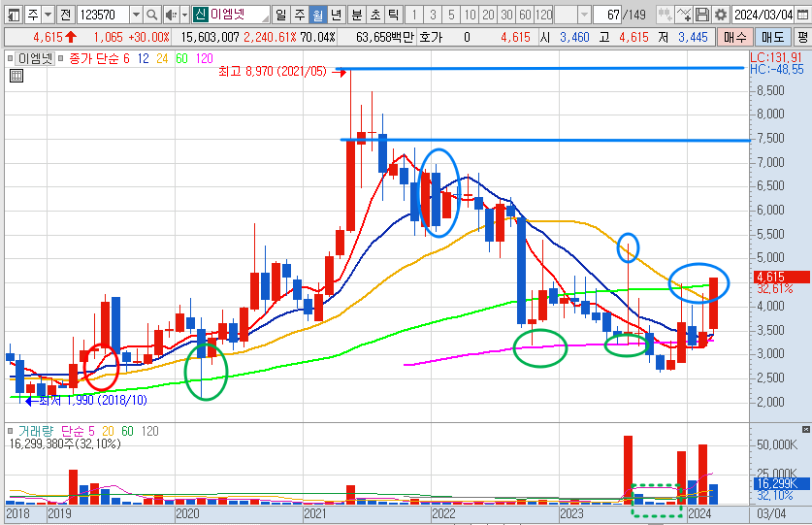Image resolution: width=812 pixels, height=525 pixels.
Task: Open the 주 market type dropdown arrow
Action: pos(49,15)
